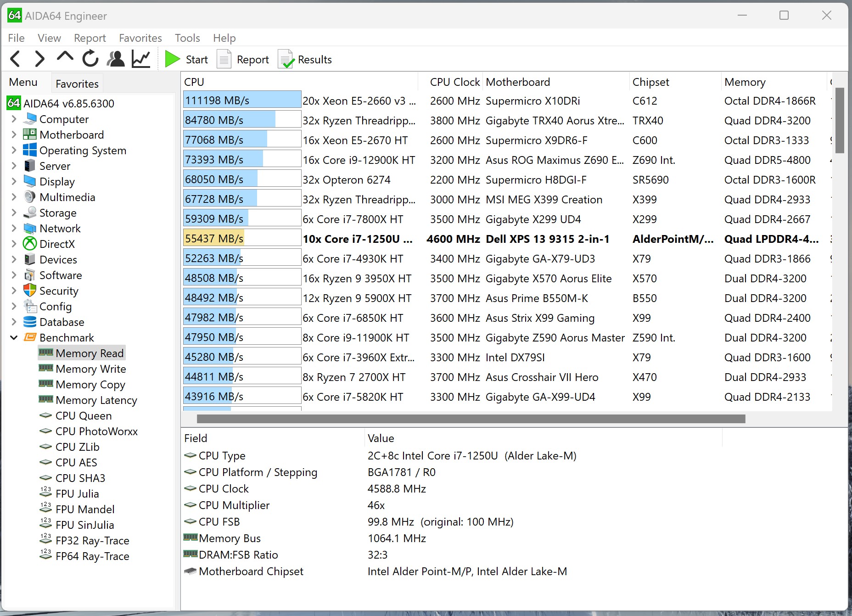Image resolution: width=852 pixels, height=616 pixels.
Task: Click the Back navigation arrow
Action: [x=15, y=59]
